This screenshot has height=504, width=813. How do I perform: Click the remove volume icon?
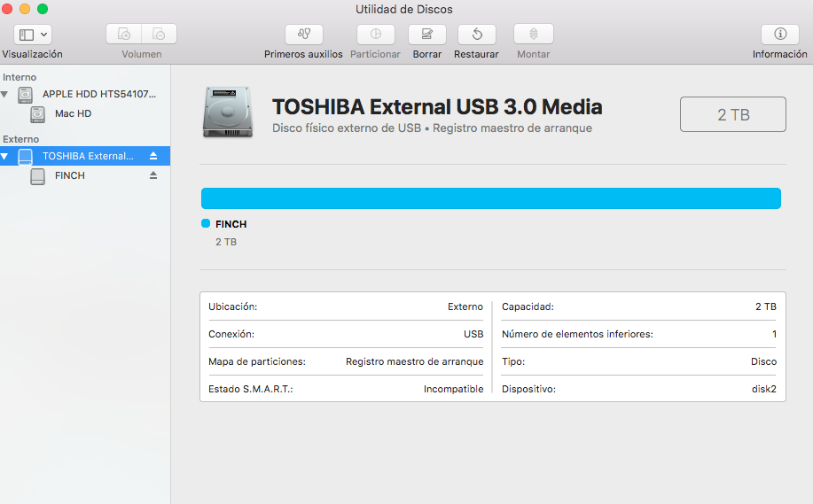tap(159, 35)
